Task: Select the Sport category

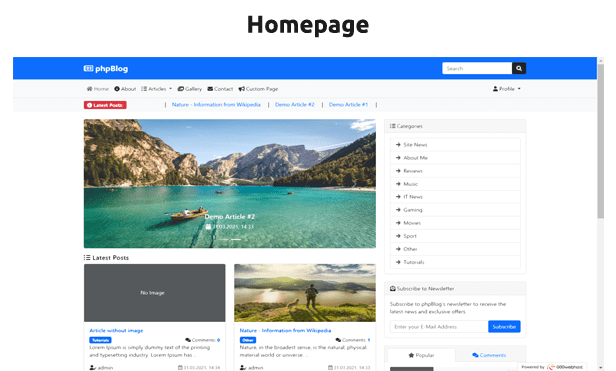Action: 455,236
